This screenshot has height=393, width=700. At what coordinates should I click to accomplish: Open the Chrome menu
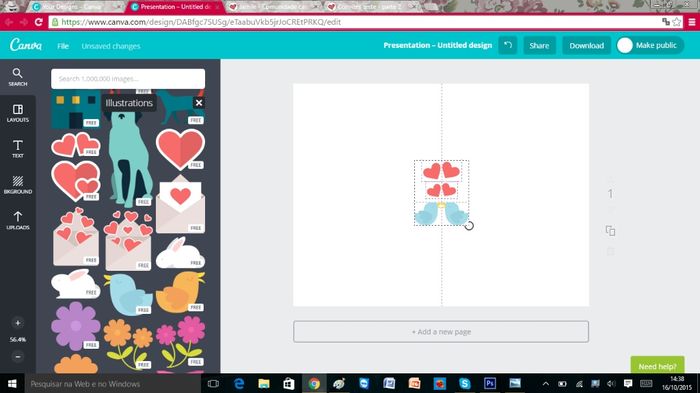point(692,22)
